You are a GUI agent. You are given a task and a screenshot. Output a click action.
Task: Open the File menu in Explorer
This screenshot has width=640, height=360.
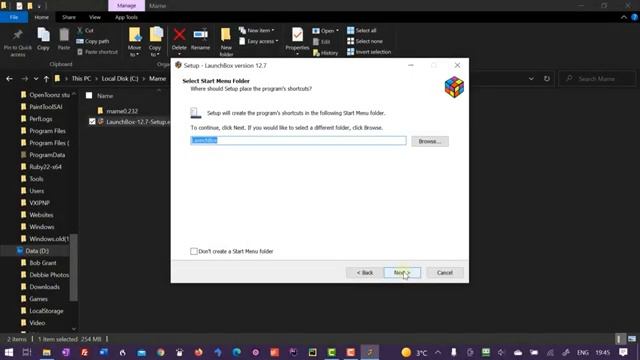pyautogui.click(x=14, y=17)
